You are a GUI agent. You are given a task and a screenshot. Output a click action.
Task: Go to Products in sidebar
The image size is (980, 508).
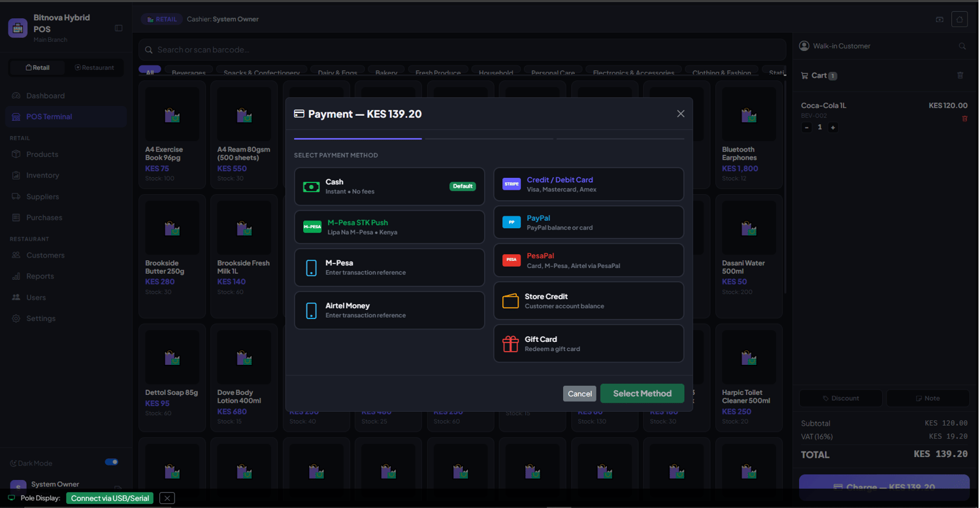tap(65, 154)
